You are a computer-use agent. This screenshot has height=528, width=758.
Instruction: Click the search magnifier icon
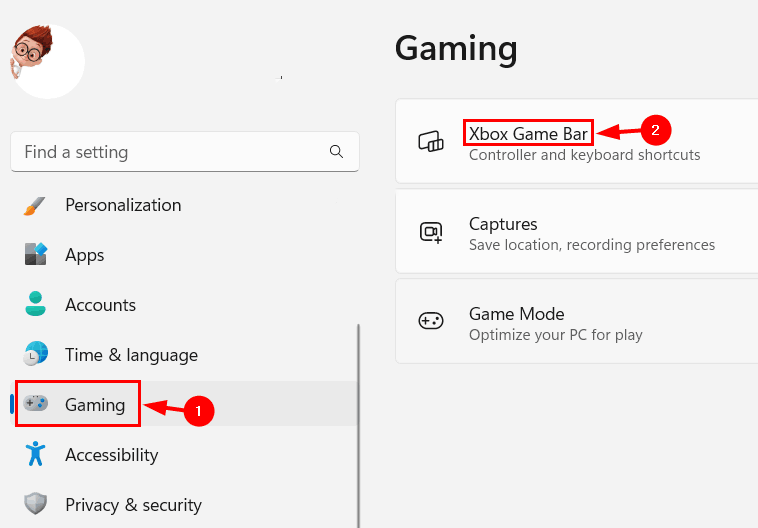(336, 152)
